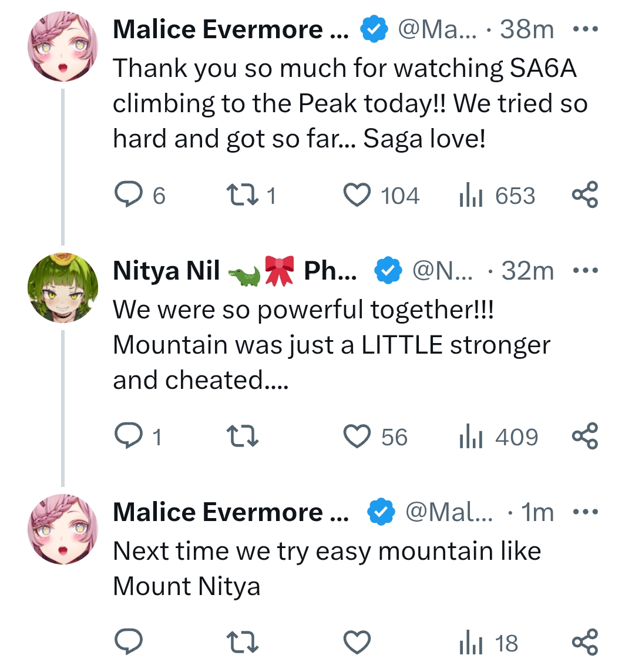
Task: Open more options on the 32m tweet
Action: coord(584,271)
